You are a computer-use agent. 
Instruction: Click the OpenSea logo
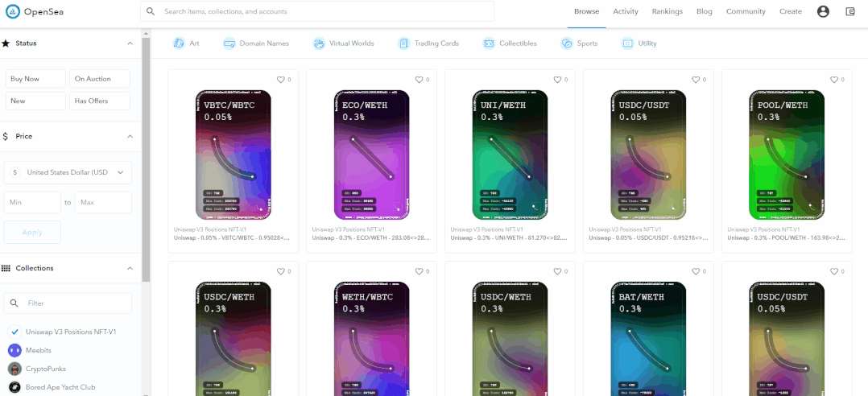click(x=35, y=11)
